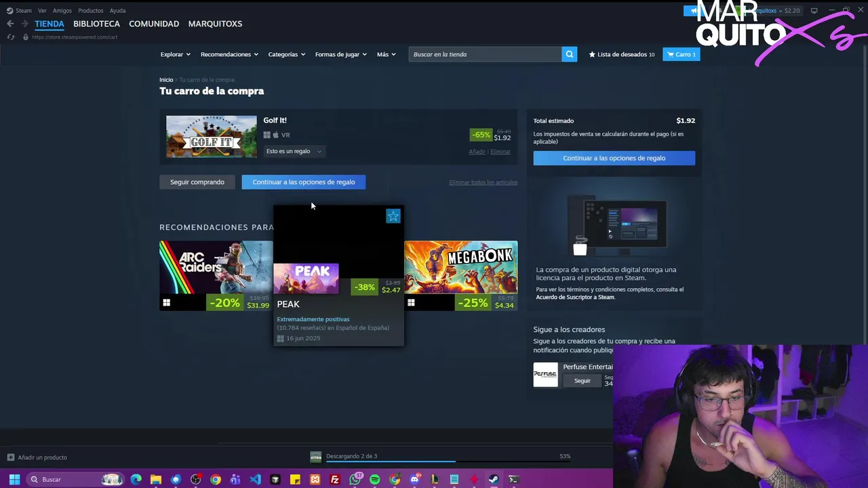Open Visual Studio Code from the taskbar

[255, 479]
